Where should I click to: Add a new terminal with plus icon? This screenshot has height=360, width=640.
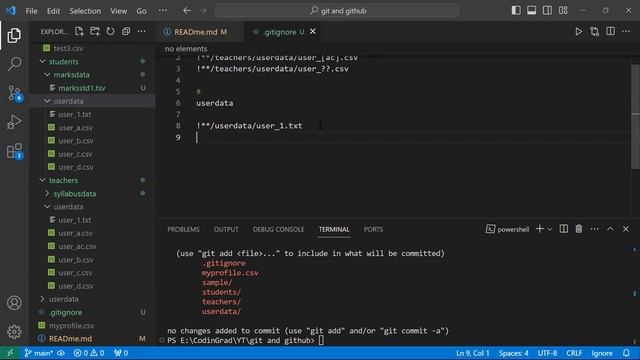540,229
